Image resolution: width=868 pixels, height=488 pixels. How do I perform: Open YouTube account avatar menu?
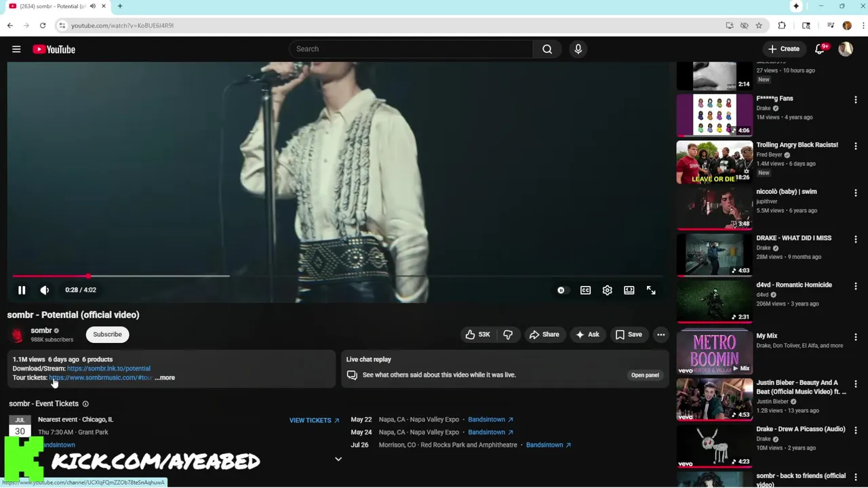click(846, 49)
